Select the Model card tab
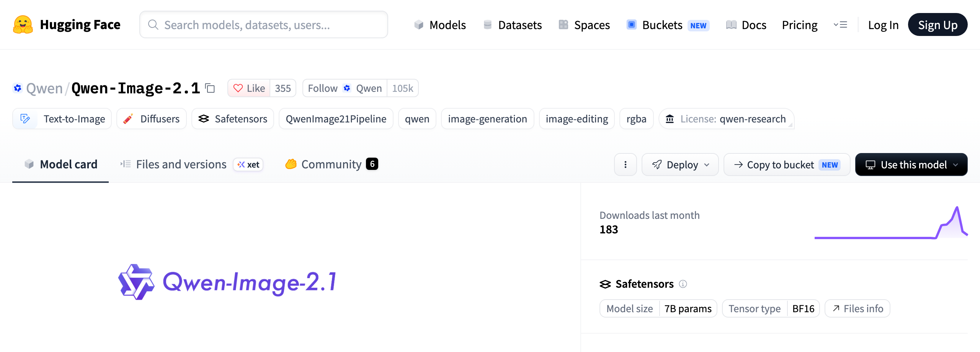The image size is (980, 352). click(60, 165)
